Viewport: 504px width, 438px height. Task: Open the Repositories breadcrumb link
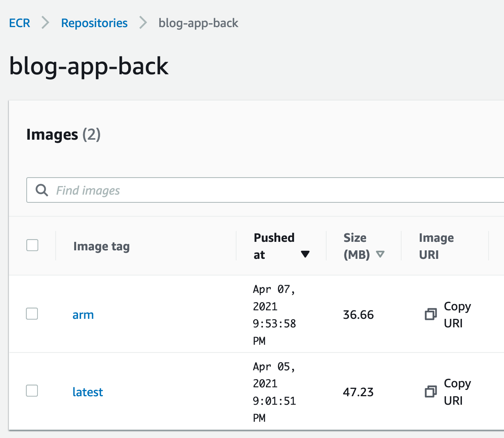[94, 23]
